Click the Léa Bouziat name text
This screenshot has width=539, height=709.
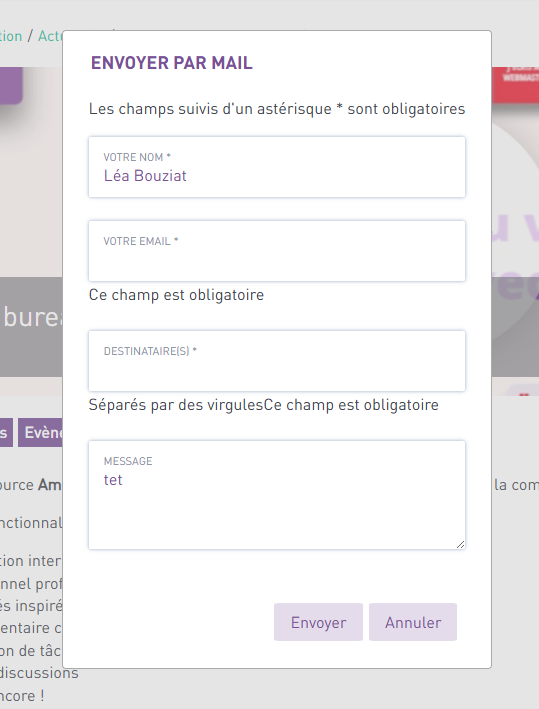(x=145, y=176)
